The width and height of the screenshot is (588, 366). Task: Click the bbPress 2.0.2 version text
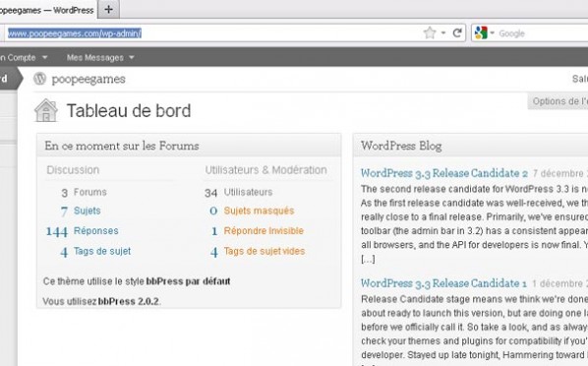[x=129, y=301]
